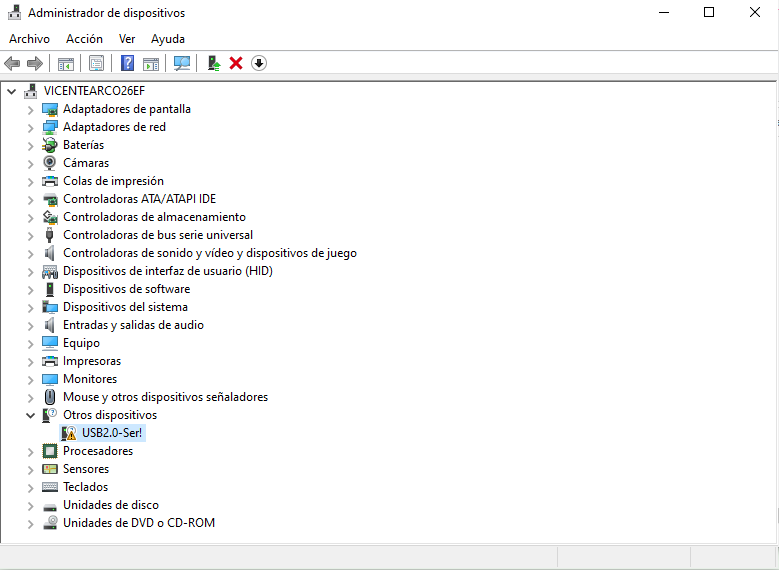Click the Mouse device category icon
The height and width of the screenshot is (570, 779).
[50, 397]
